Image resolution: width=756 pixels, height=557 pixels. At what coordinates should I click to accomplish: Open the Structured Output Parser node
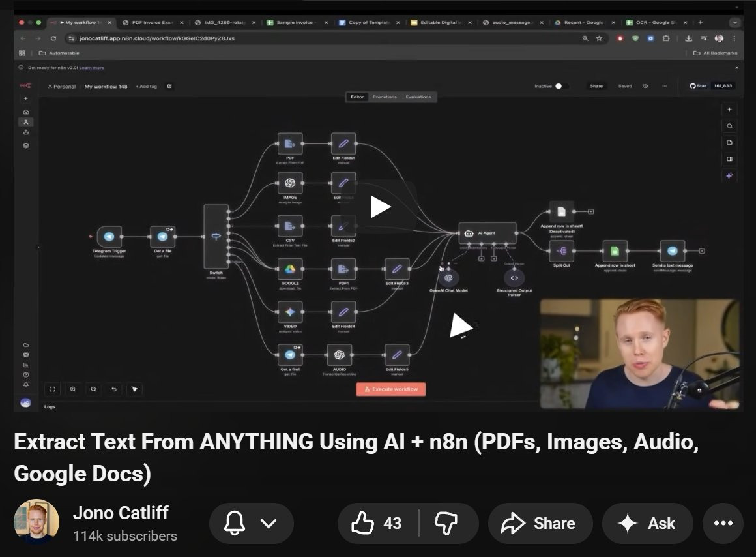[514, 278]
